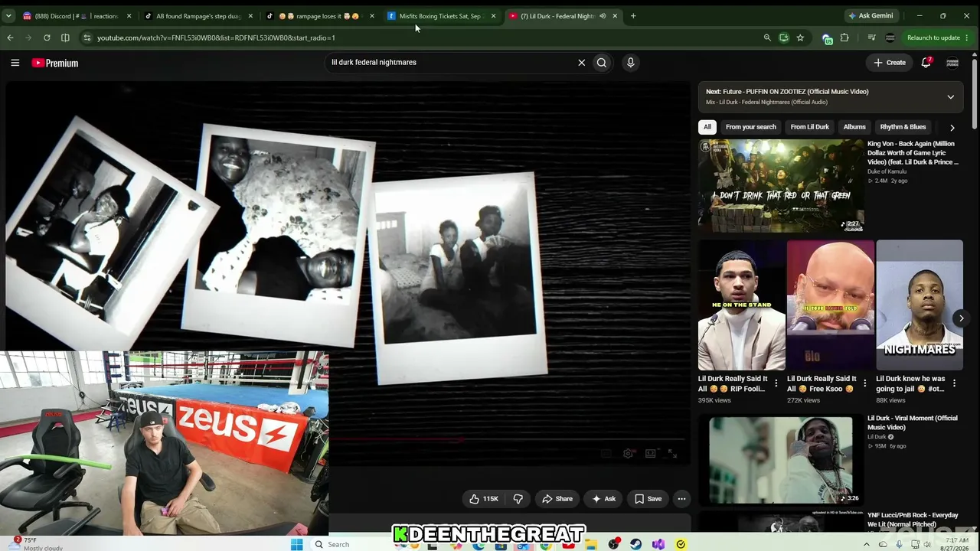Viewport: 980px width, 551px height.
Task: Start voice search with the microphone icon
Action: click(631, 63)
